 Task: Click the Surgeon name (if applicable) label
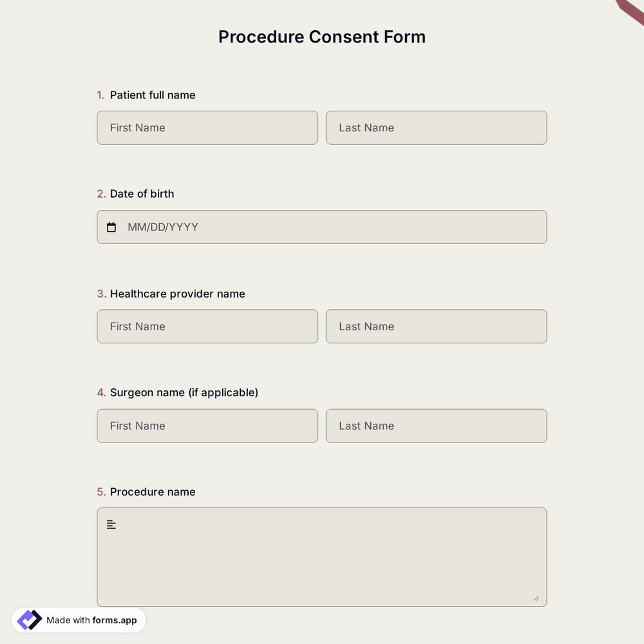coord(184,392)
